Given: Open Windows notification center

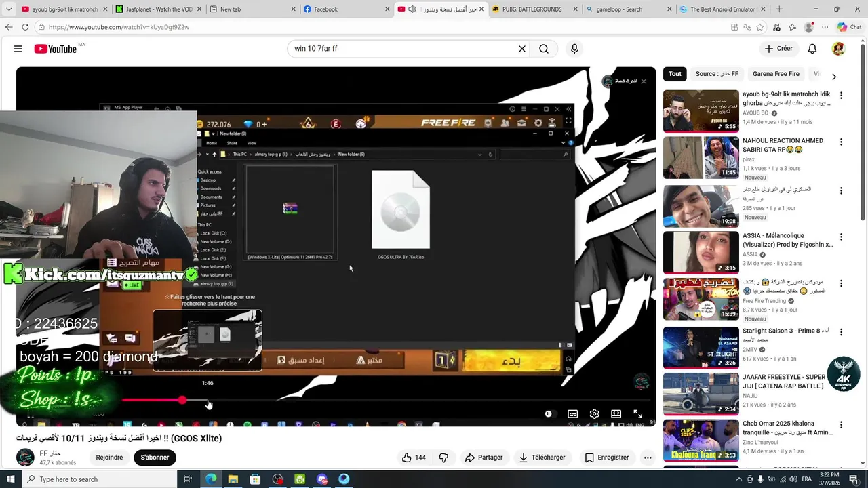Looking at the screenshot, I should coord(854,479).
